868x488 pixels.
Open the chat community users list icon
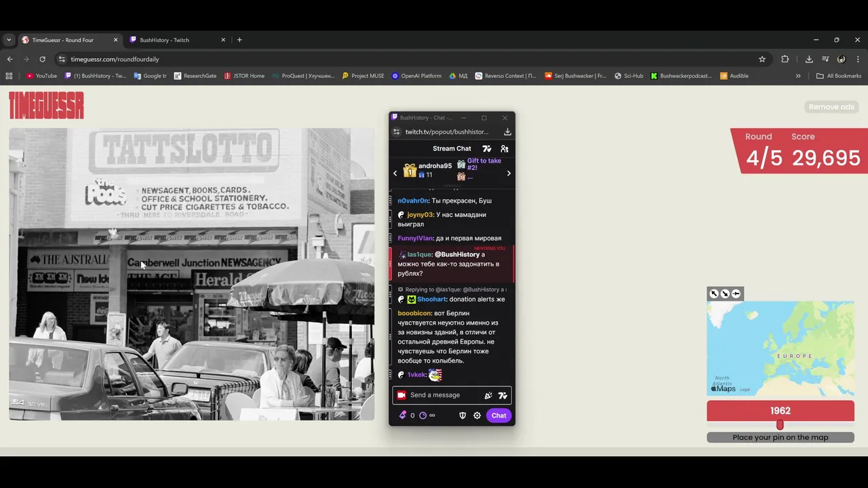pyautogui.click(x=505, y=148)
